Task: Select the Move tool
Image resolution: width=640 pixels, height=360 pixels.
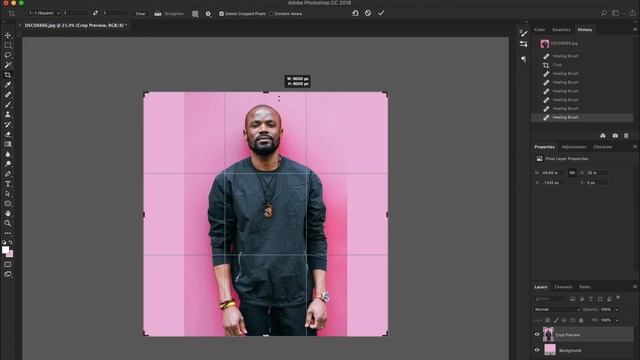Action: [x=8, y=36]
